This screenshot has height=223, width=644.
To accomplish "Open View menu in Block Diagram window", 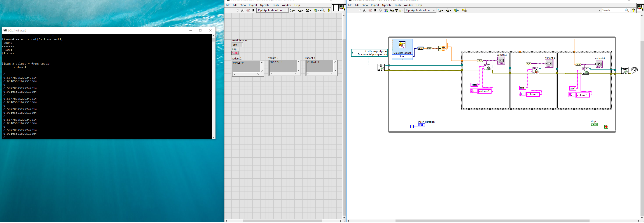I will coord(365,5).
